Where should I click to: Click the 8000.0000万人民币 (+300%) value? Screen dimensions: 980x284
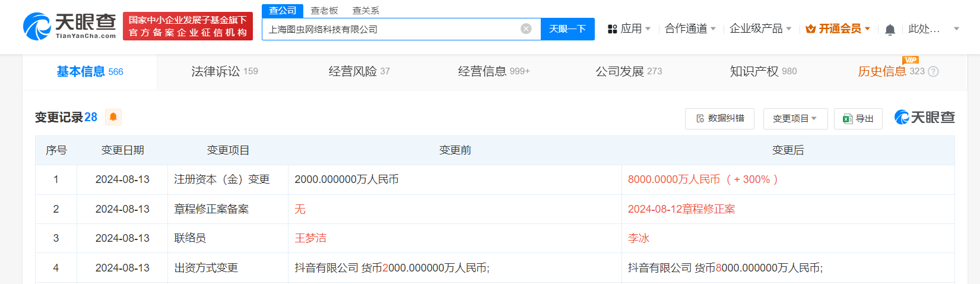[x=703, y=179]
